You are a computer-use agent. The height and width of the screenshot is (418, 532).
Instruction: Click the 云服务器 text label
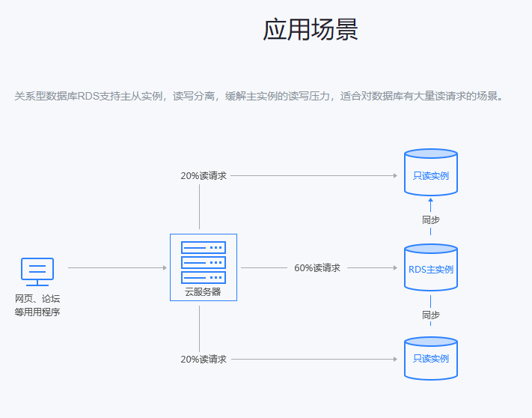pyautogui.click(x=203, y=291)
